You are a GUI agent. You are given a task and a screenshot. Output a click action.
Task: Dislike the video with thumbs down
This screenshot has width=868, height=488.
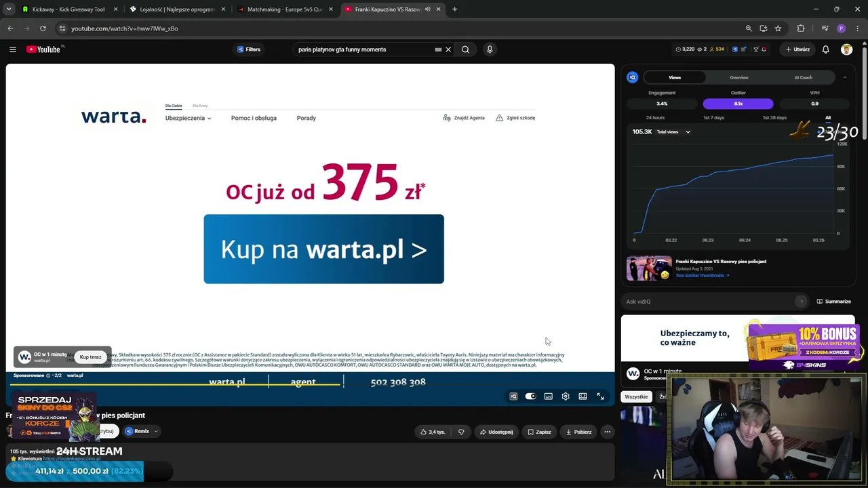[x=461, y=432]
